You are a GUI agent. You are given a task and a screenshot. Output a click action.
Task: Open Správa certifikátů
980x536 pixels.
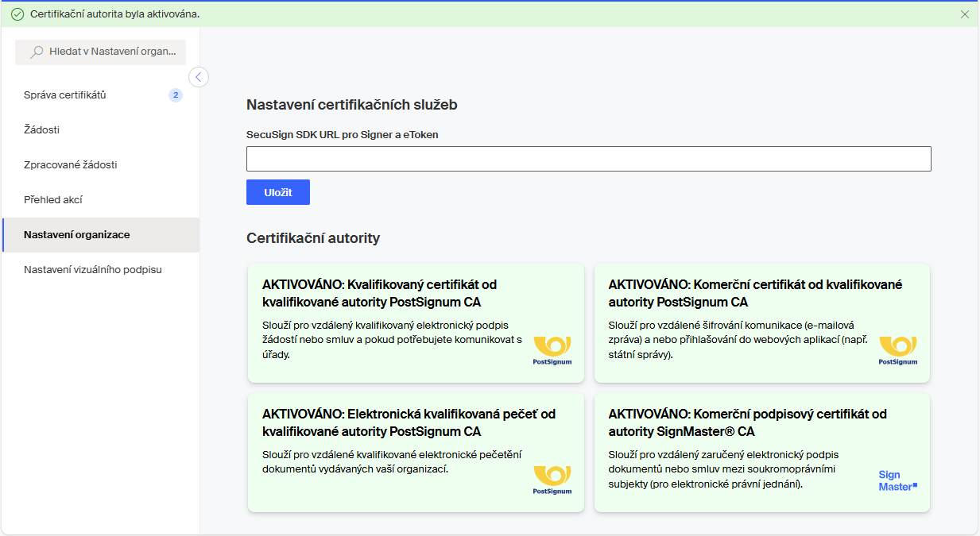101,95
